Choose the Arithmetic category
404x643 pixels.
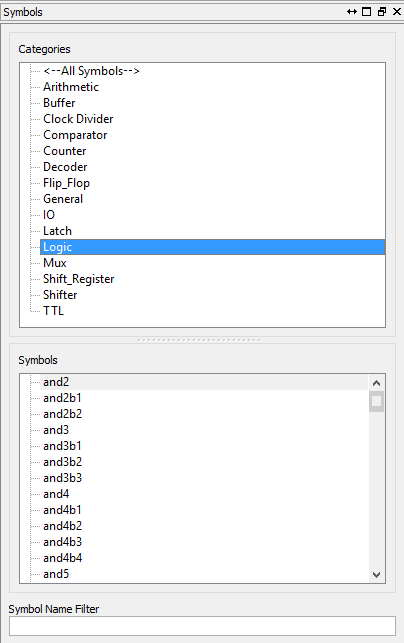(71, 87)
